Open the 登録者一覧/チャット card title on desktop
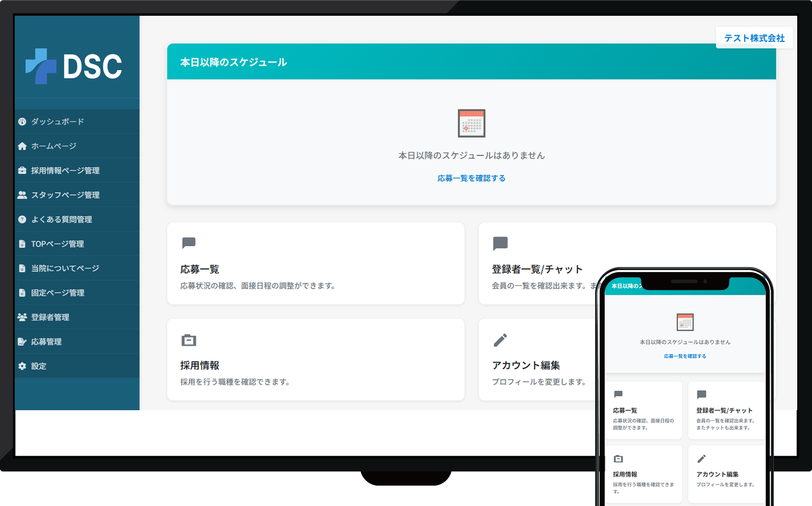The image size is (812, 506). [x=537, y=269]
